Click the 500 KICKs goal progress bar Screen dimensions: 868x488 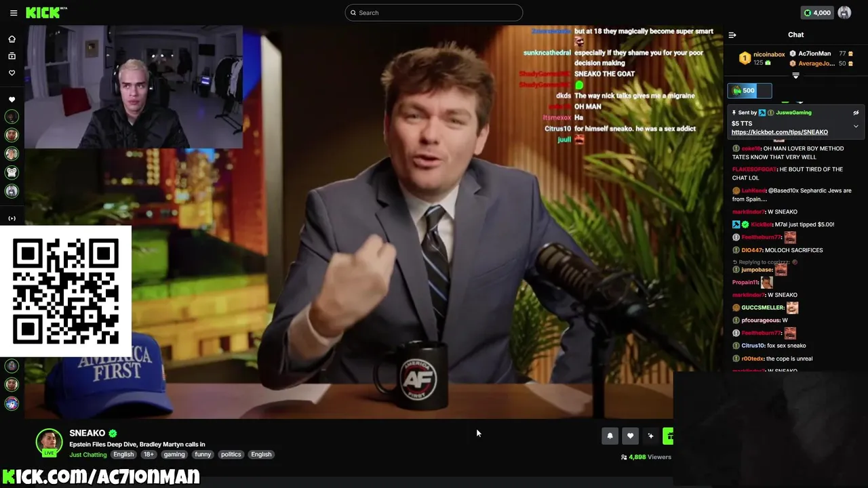pos(749,91)
